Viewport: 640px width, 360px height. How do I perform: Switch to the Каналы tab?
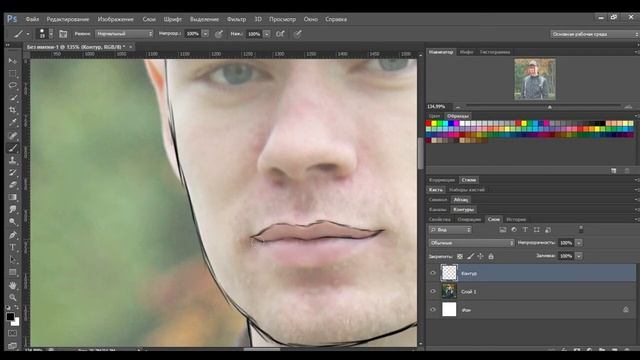coord(438,209)
